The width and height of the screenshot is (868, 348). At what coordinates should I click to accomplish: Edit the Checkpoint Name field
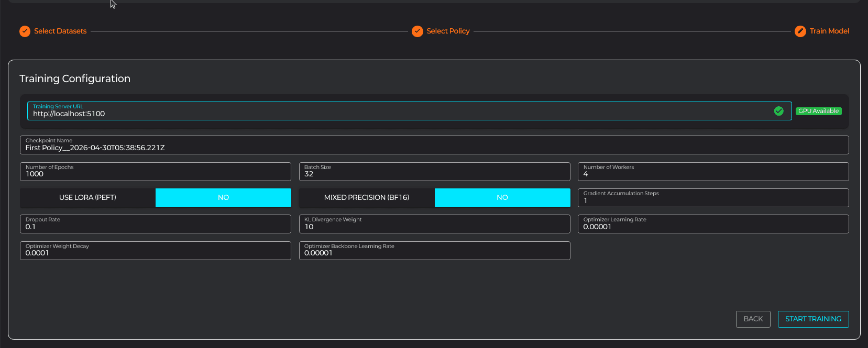coord(434,145)
